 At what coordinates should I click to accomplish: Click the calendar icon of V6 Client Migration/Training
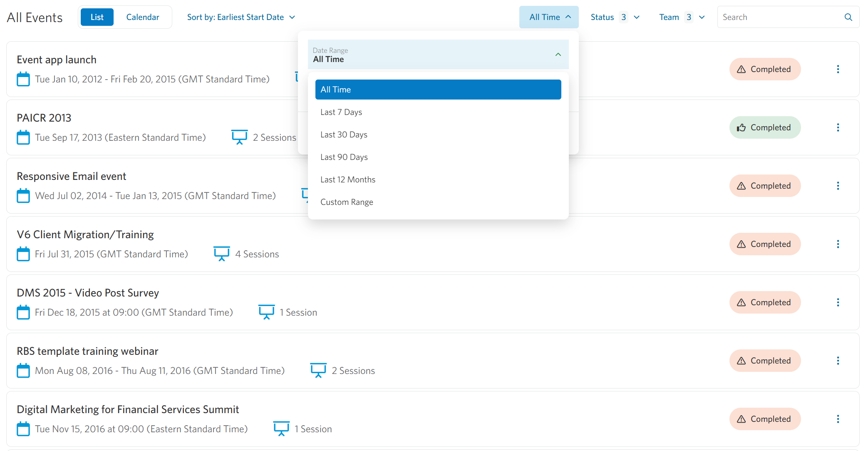point(23,254)
